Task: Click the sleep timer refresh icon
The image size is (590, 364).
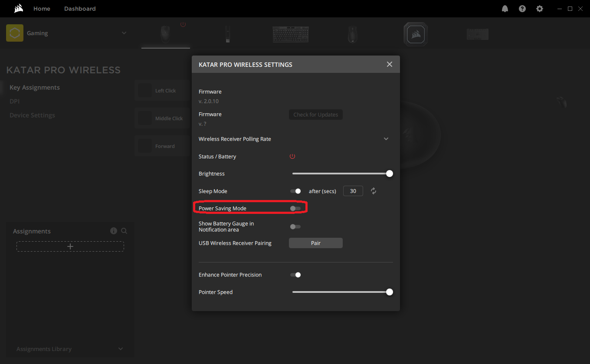Action: (x=373, y=191)
